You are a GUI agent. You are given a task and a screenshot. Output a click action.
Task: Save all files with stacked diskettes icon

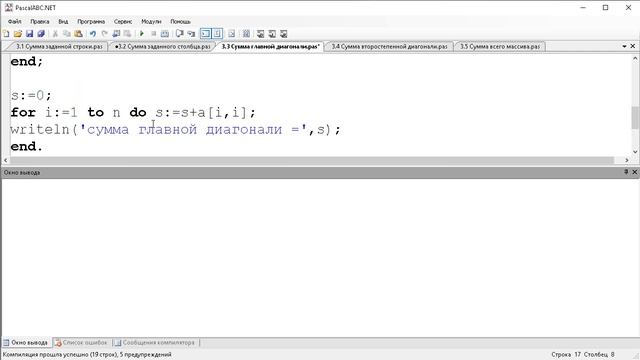pos(41,34)
